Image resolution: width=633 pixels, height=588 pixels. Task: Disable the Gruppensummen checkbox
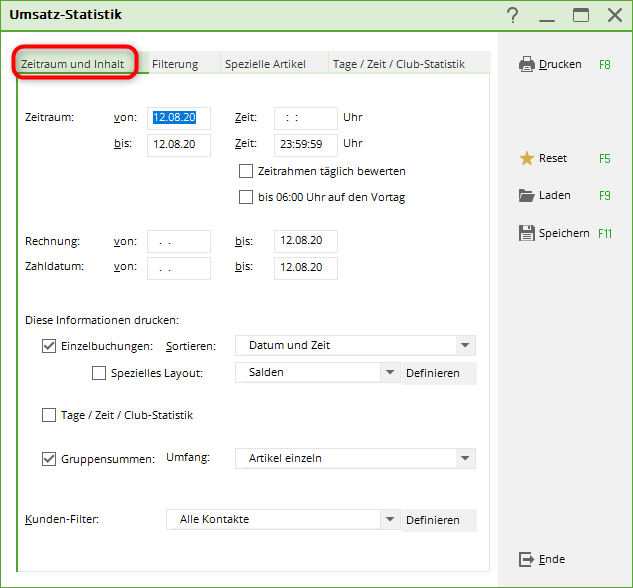(49, 459)
